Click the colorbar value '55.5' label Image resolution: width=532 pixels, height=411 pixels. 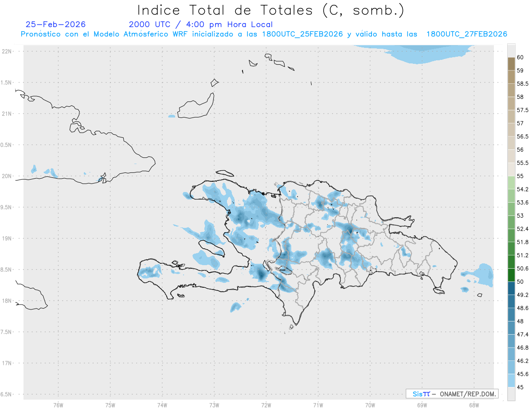(x=523, y=163)
